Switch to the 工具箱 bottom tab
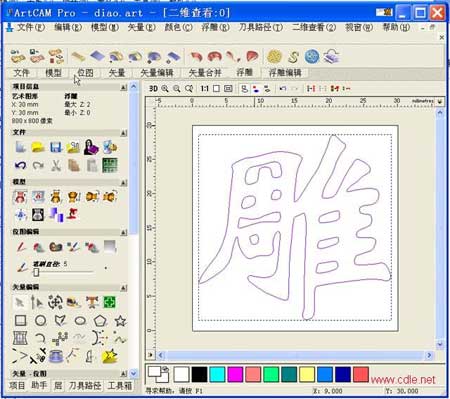This screenshot has height=399, width=450. pyautogui.click(x=120, y=386)
